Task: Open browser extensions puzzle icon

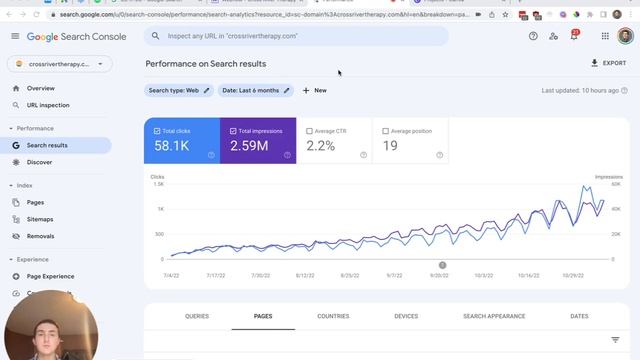Action: pyautogui.click(x=590, y=15)
